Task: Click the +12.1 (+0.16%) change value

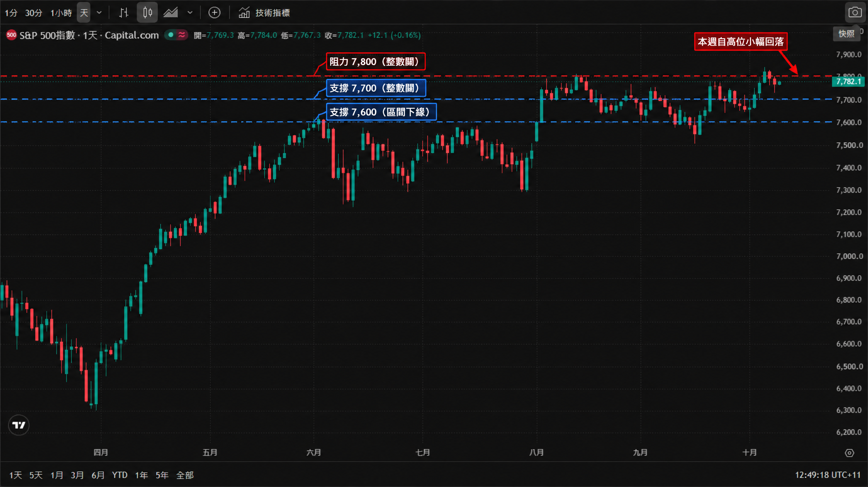Action: (x=394, y=35)
